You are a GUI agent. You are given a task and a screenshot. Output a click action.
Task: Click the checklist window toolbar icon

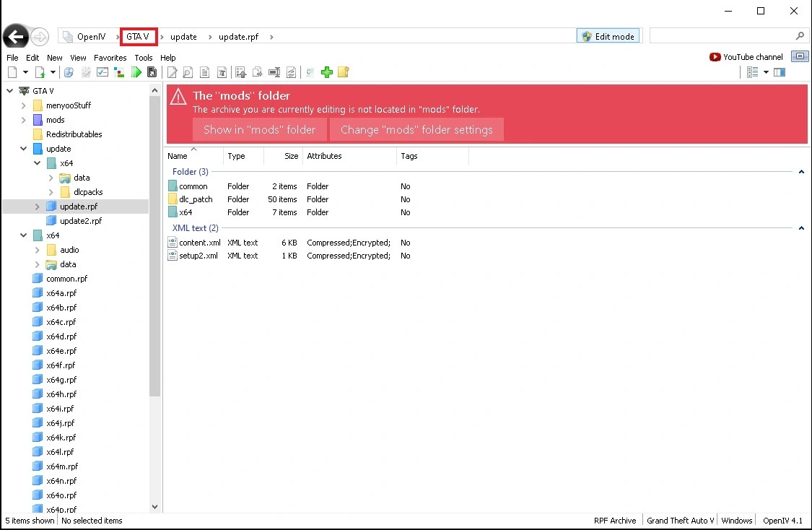[102, 72]
